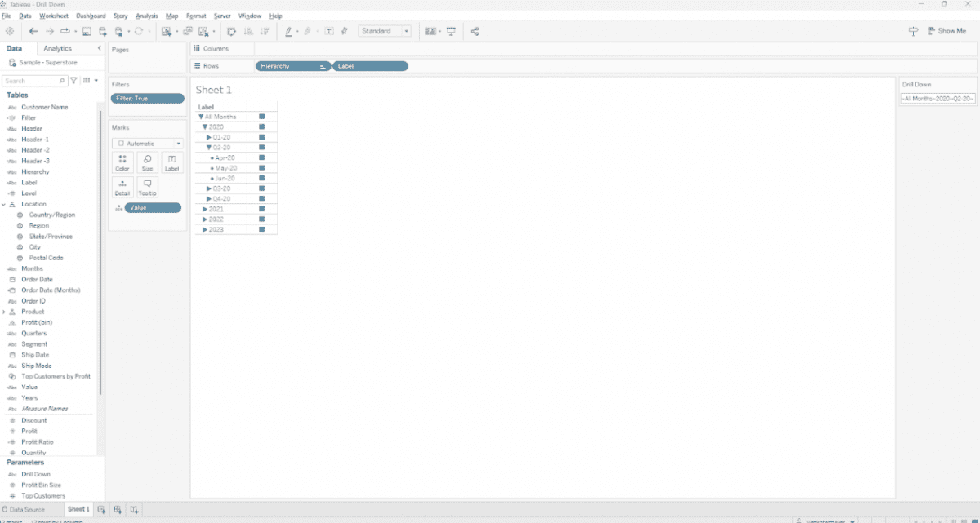Expand the Q3-20 quarter row
980x523 pixels.
coord(209,188)
